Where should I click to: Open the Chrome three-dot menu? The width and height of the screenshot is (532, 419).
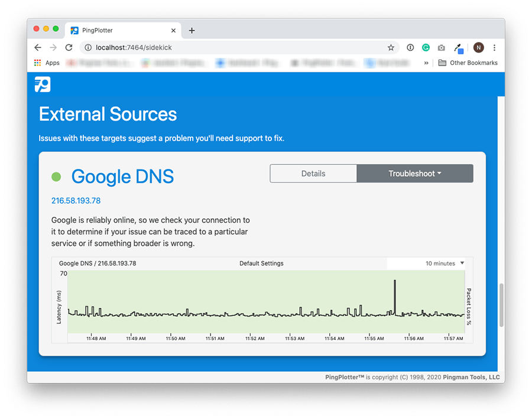click(x=494, y=47)
